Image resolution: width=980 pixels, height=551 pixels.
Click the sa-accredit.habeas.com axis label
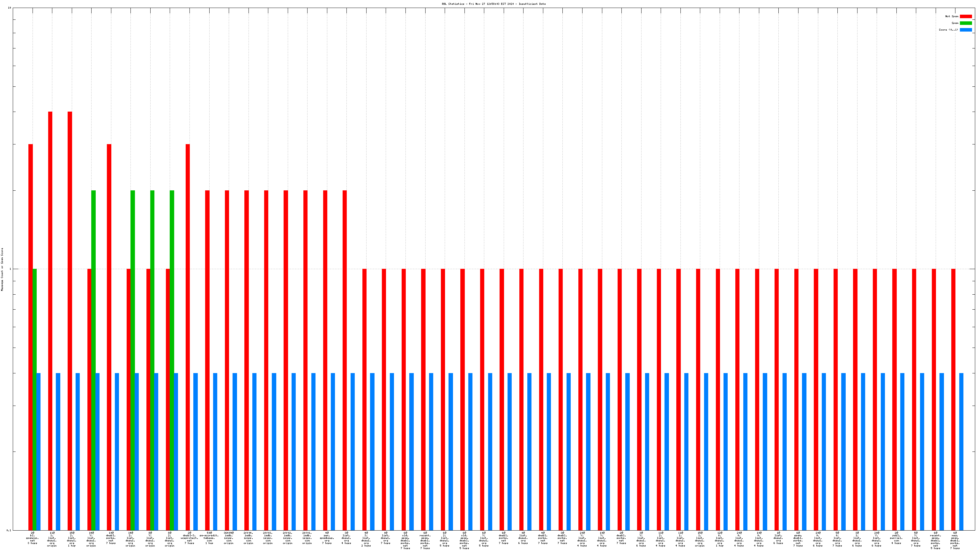(209, 538)
